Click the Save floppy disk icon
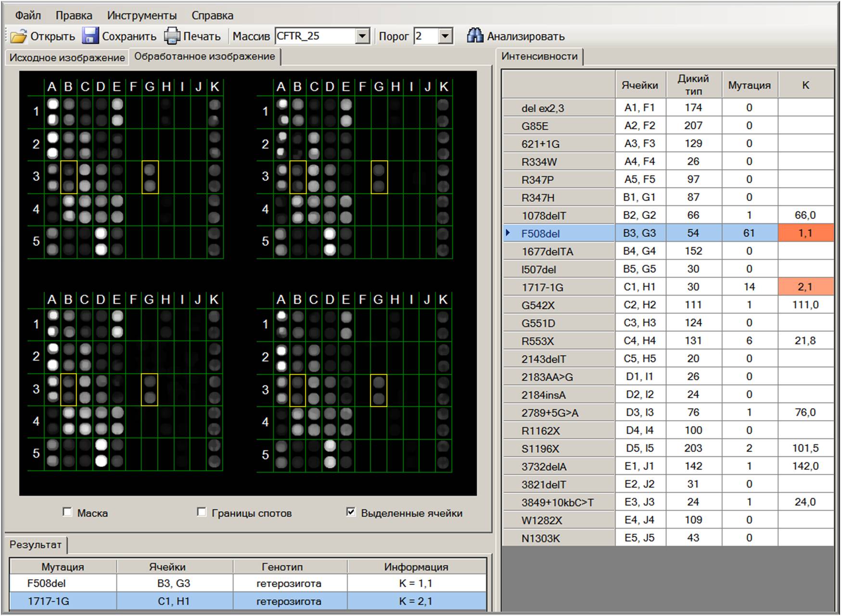Screen dimensions: 841x616 tap(90, 37)
